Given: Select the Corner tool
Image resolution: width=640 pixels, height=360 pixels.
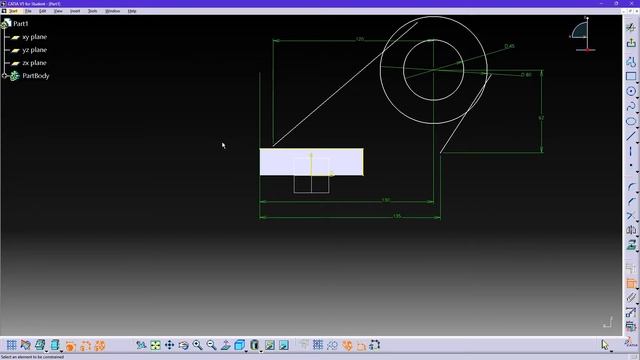Looking at the screenshot, I should 631,187.
